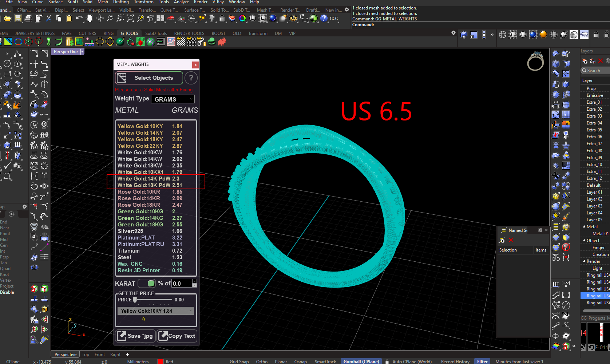610x364 pixels.
Task: Click the Undo arrow icon
Action: pyautogui.click(x=79, y=18)
